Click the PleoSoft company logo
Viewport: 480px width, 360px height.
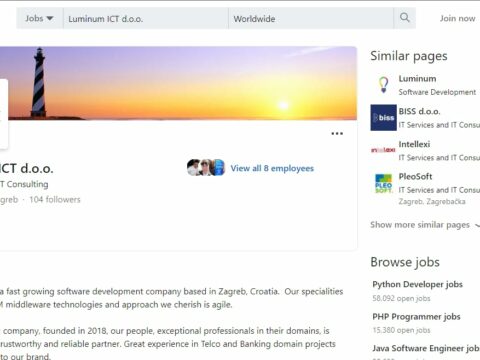pyautogui.click(x=383, y=183)
